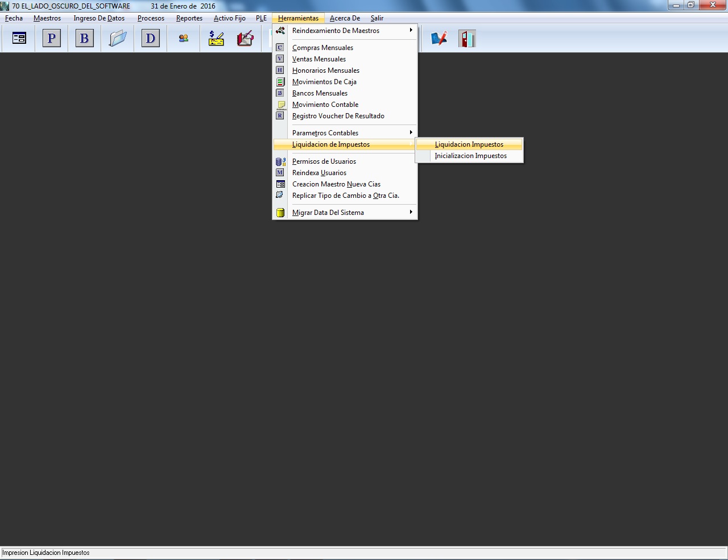Choose Inicializacion Impuestos from submenu

470,156
